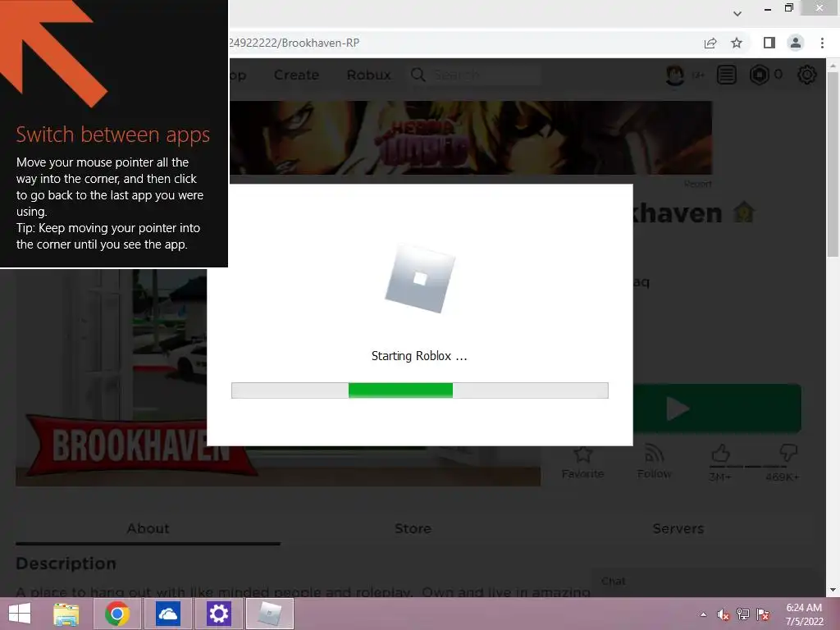
Task: Open the Roblox notifications feed icon
Action: pos(727,75)
